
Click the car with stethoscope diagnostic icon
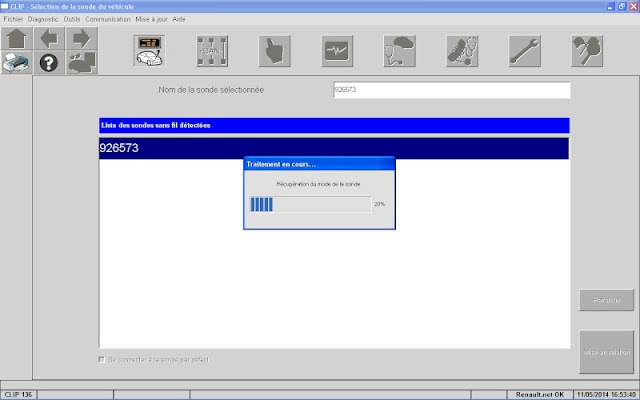[400, 51]
